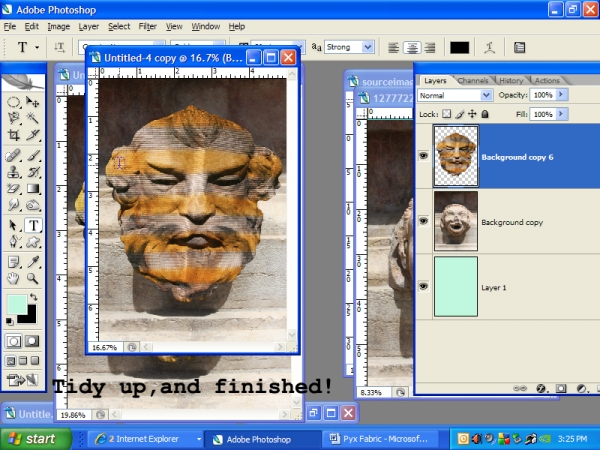Pick the Magic Wand tool
The image size is (600, 450).
(x=33, y=118)
